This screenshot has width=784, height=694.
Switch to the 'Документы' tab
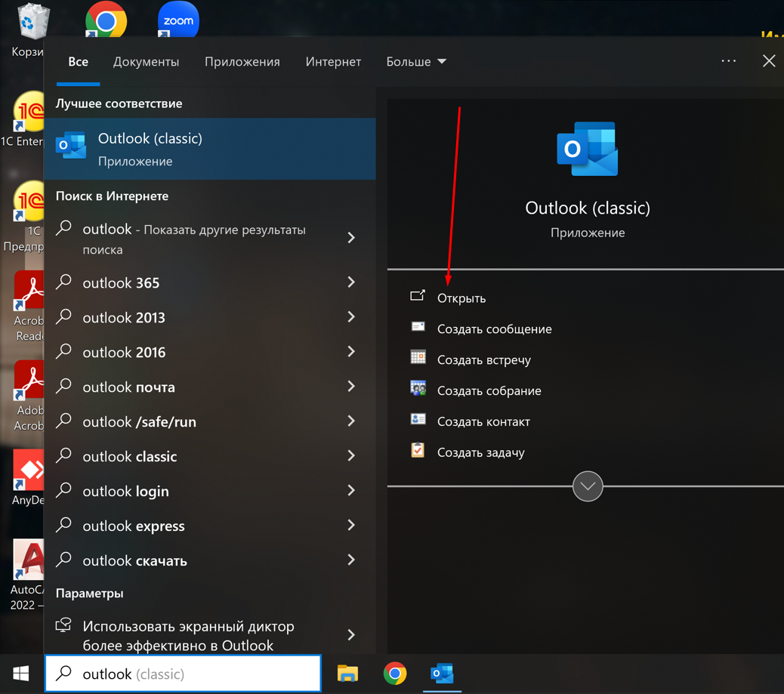[146, 62]
